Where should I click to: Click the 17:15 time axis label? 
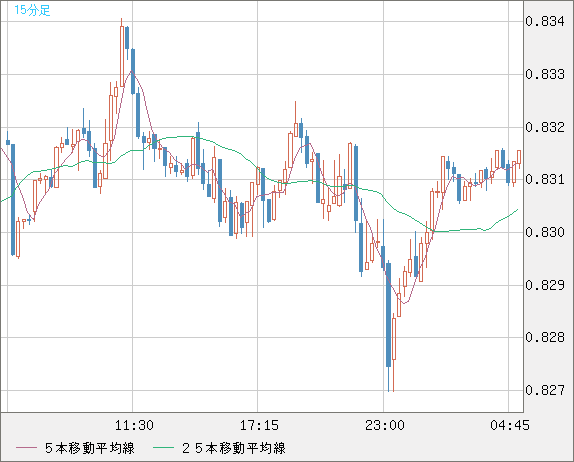259,425
